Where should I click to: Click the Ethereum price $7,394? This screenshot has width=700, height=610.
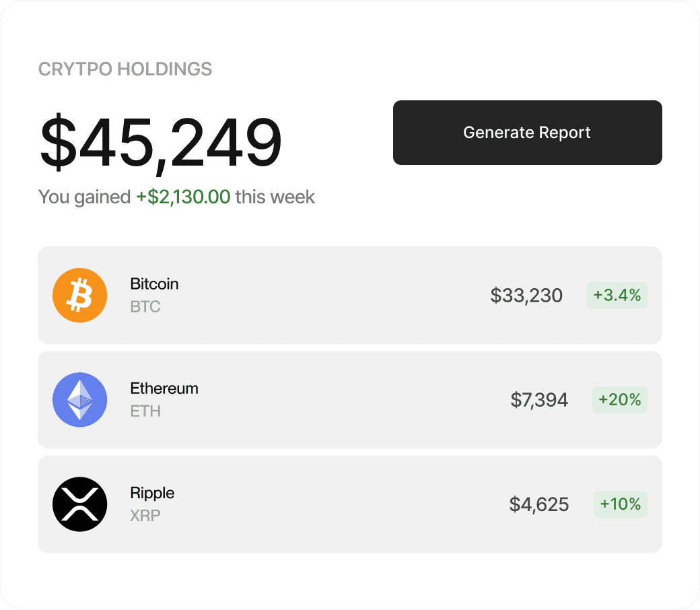point(540,399)
